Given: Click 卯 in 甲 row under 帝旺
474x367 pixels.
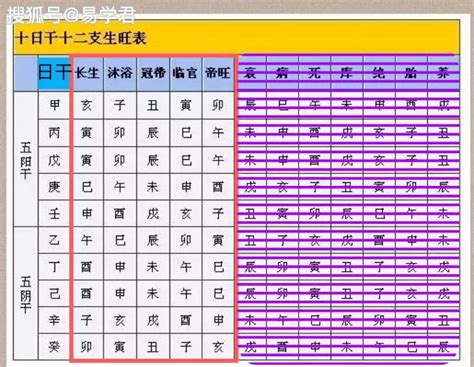Looking at the screenshot, I should point(218,105).
